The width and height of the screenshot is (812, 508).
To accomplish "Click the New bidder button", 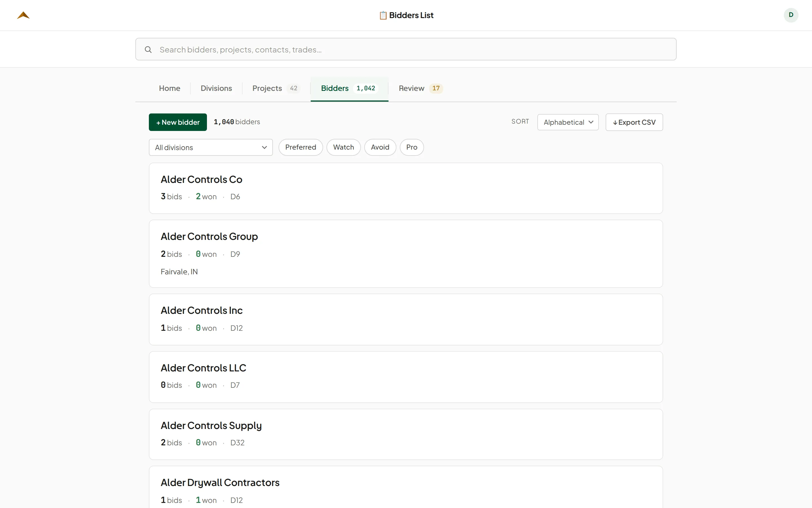I will (178, 122).
